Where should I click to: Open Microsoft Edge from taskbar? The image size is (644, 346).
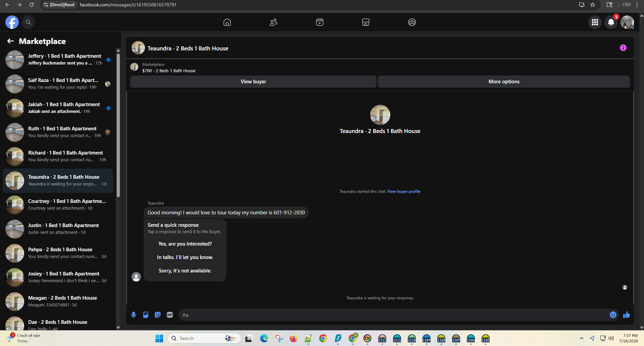point(264,338)
